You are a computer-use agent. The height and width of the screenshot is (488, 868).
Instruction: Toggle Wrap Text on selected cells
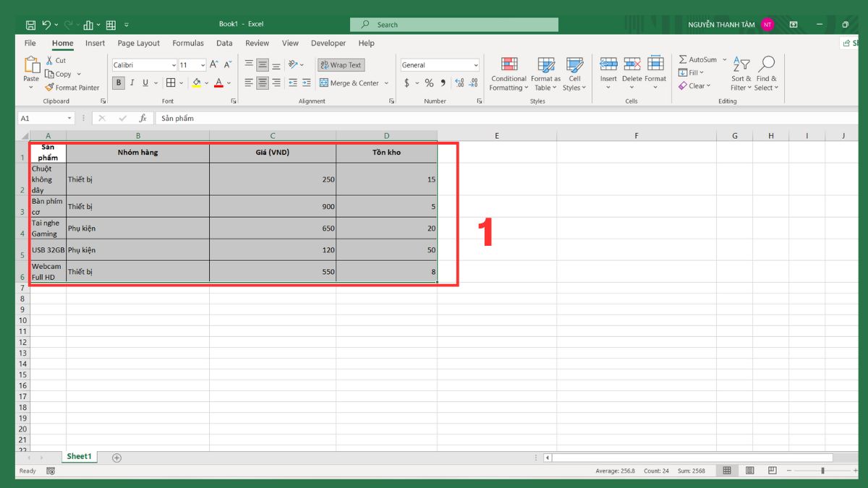pos(340,64)
